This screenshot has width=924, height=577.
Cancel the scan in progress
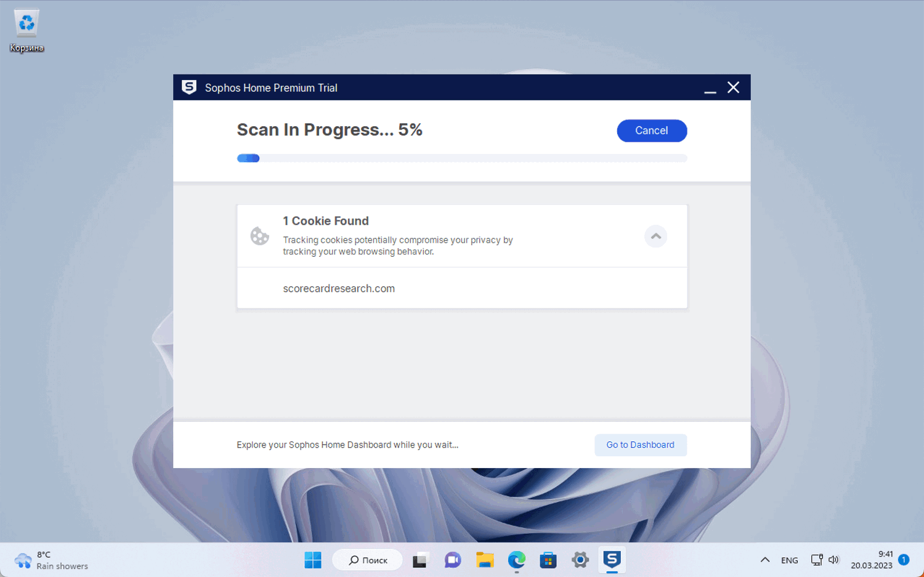coord(652,131)
